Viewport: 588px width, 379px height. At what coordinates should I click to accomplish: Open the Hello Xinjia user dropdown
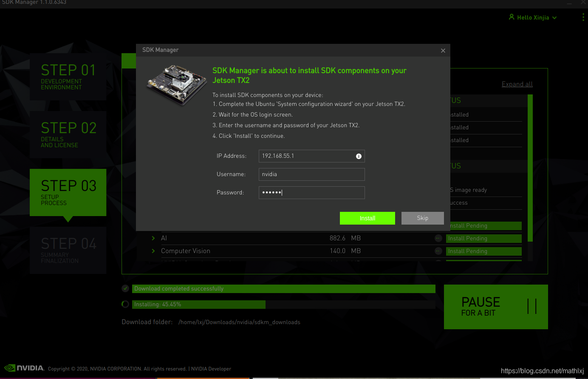[533, 17]
